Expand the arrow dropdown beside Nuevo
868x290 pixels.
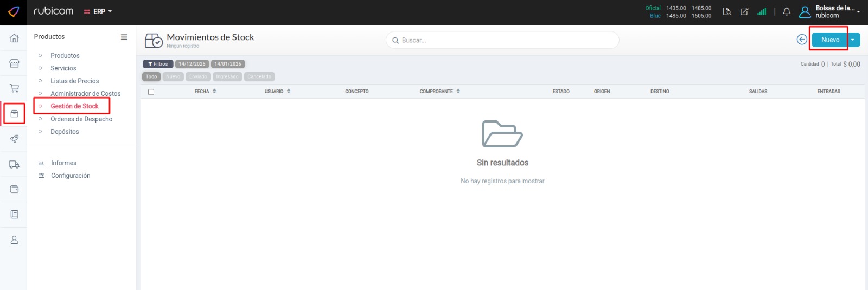click(853, 40)
